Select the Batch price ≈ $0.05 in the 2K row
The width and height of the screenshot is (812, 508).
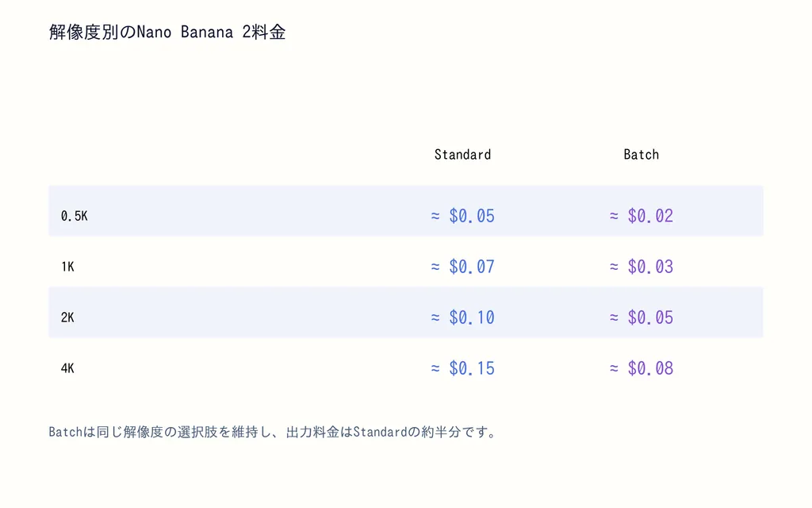pos(641,317)
